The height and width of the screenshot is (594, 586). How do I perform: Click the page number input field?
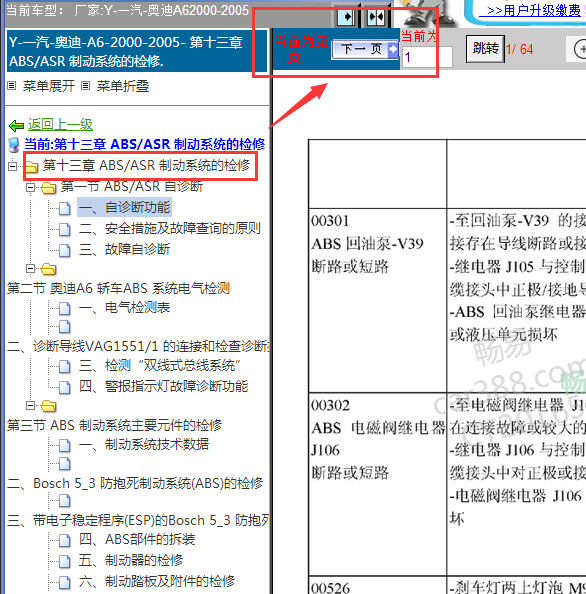[427, 57]
